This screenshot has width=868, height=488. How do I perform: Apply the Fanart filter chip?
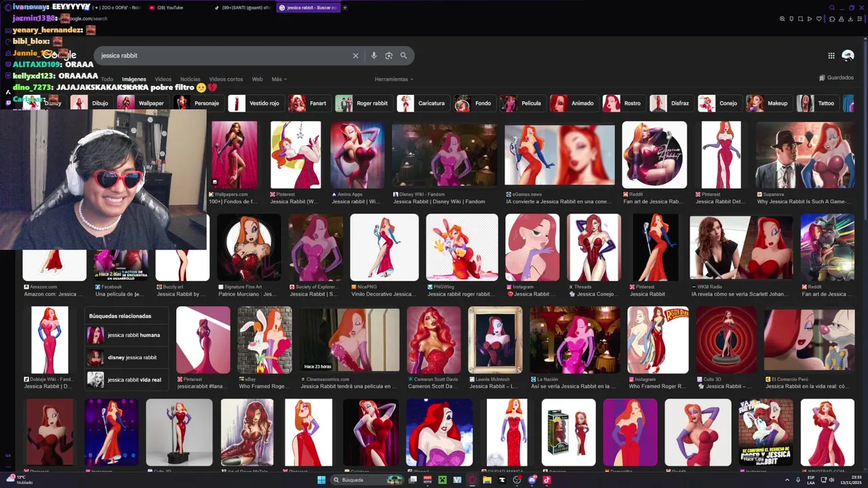(309, 103)
